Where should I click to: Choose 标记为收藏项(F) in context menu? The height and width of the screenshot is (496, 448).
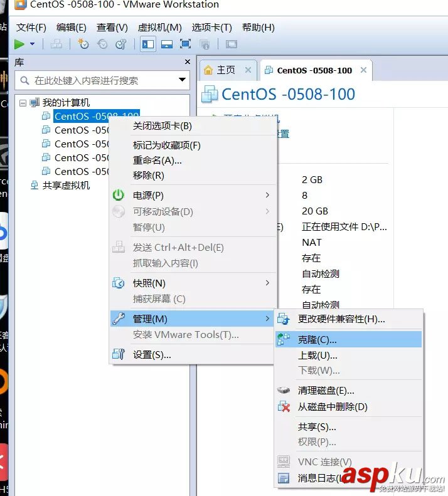[x=193, y=145]
